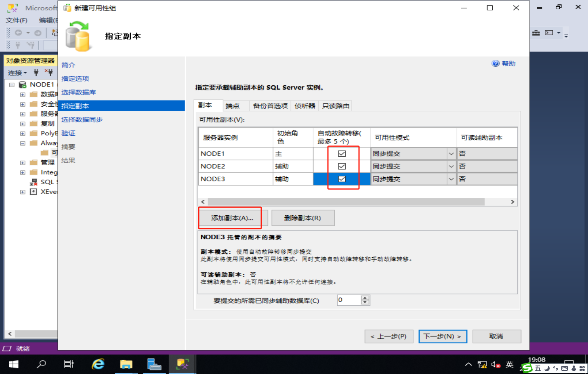Click the replica grid horizontal scrollbar thumb
Screen dimensions: 588x374
coord(346,202)
